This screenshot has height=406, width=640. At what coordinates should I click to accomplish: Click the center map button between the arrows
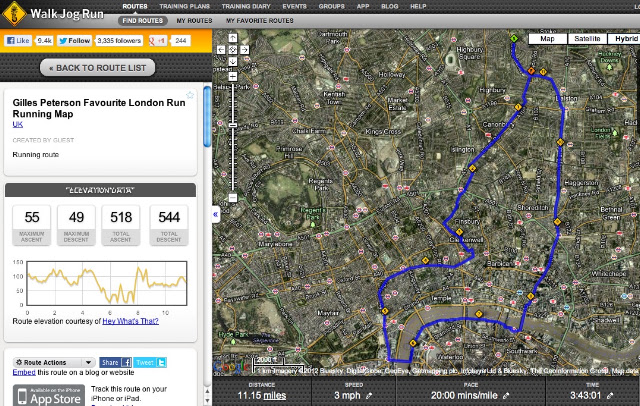(233, 50)
